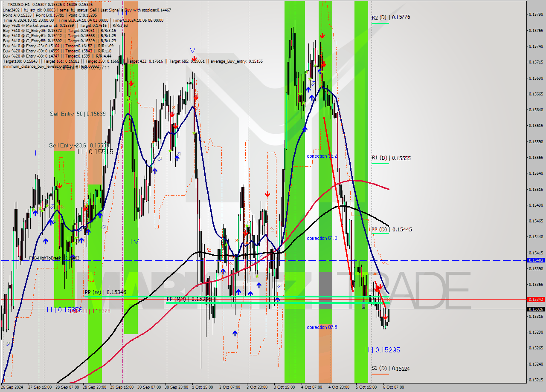Select the correction 38.2 label
Screen dimensions: 546x392
322,156
